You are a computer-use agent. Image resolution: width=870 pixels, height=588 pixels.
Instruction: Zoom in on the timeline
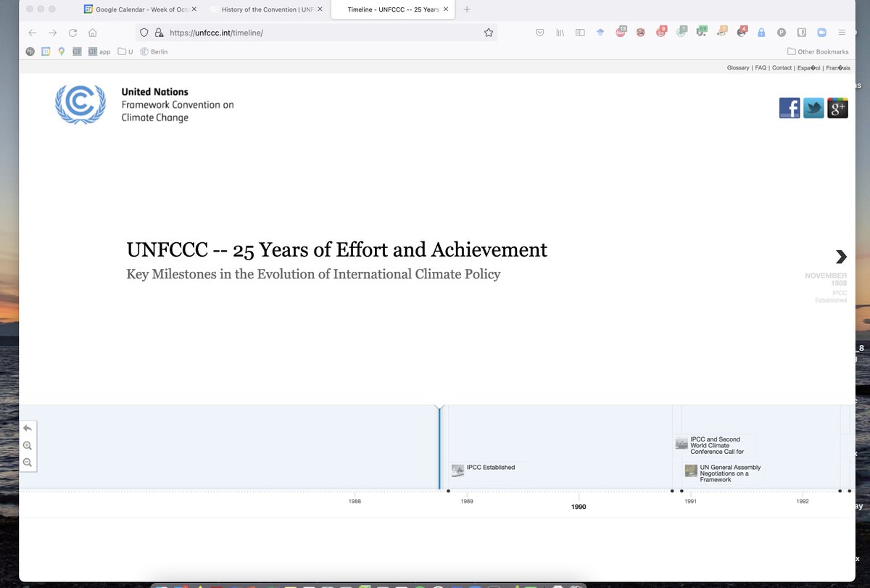[28, 446]
